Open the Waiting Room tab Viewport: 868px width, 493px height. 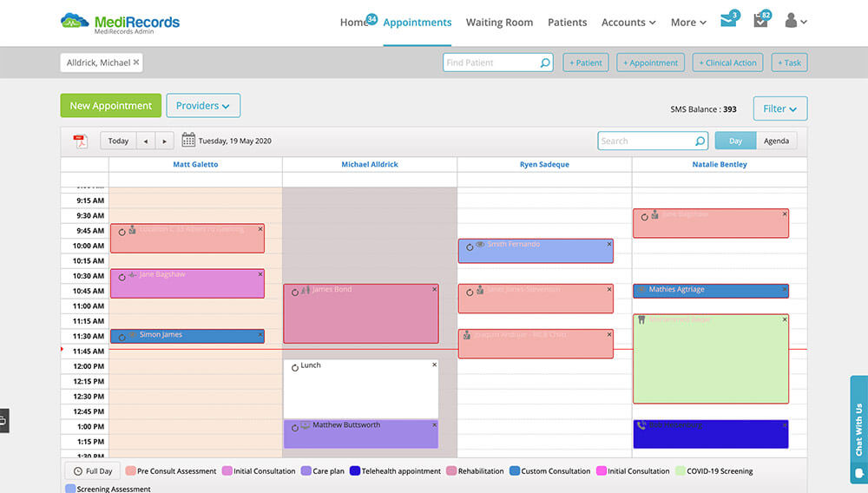[499, 22]
